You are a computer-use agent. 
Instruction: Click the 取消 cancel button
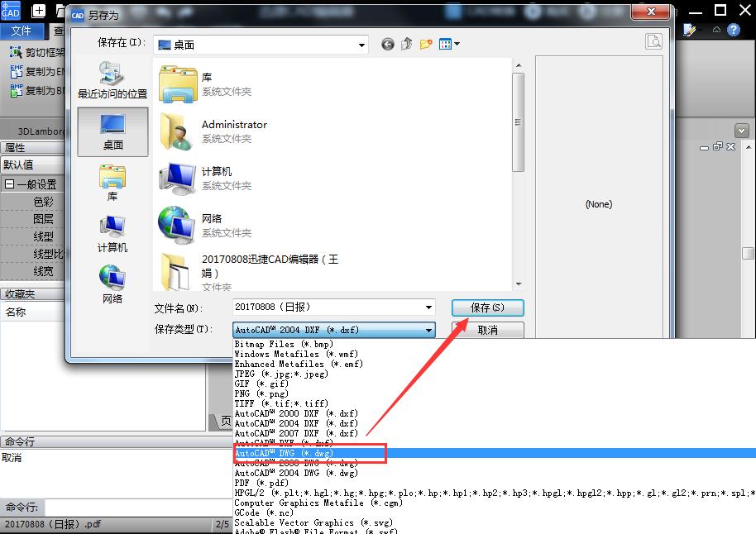487,329
